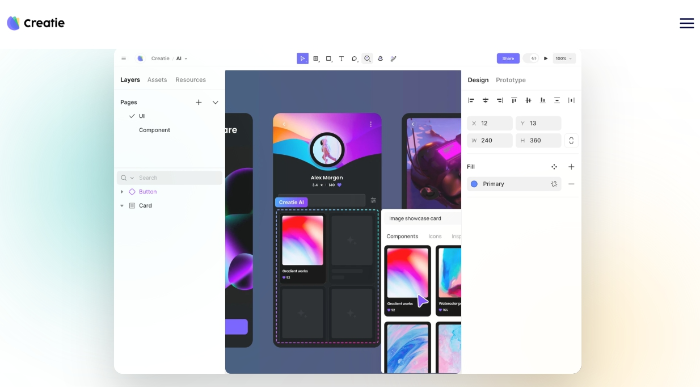Image resolution: width=700 pixels, height=387 pixels.
Task: Toggle the constrain proportions lock
Action: [x=571, y=140]
